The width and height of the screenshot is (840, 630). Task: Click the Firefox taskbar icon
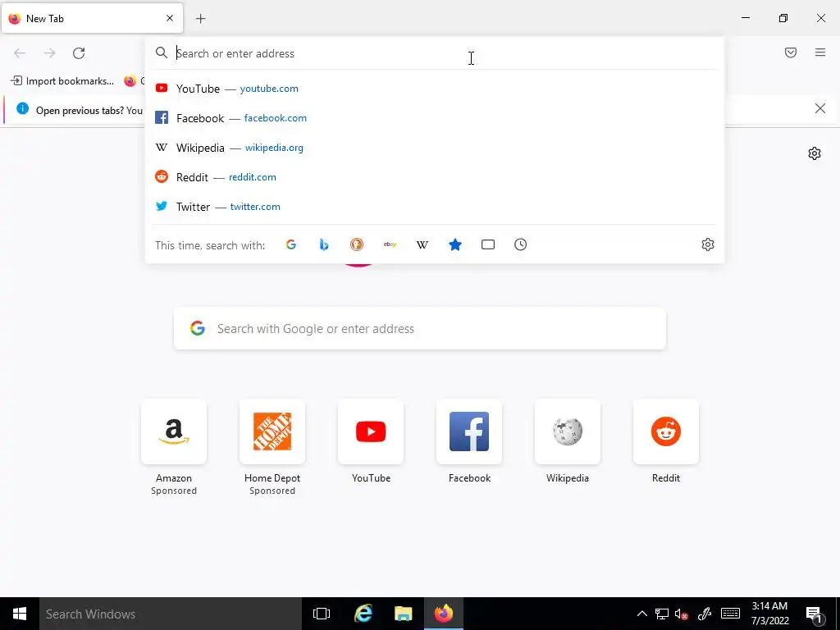coord(444,614)
